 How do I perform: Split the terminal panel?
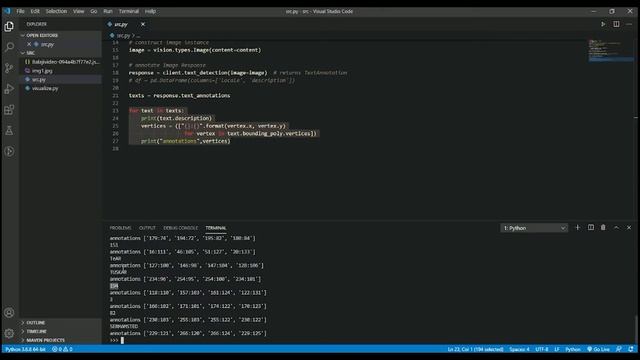click(591, 228)
